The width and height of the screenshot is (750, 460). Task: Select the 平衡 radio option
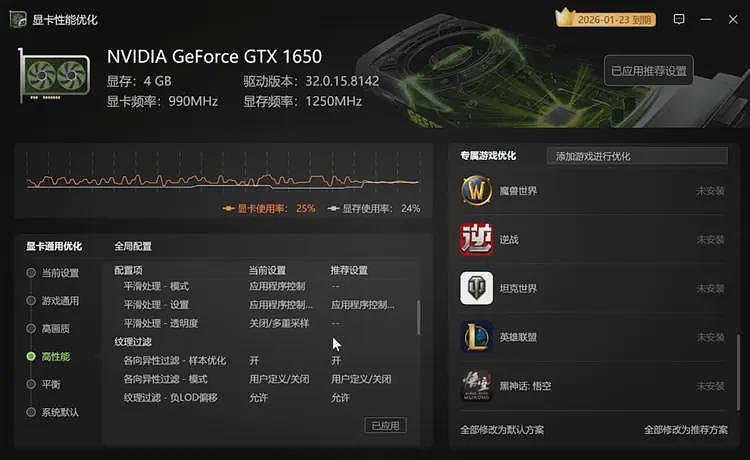43,384
